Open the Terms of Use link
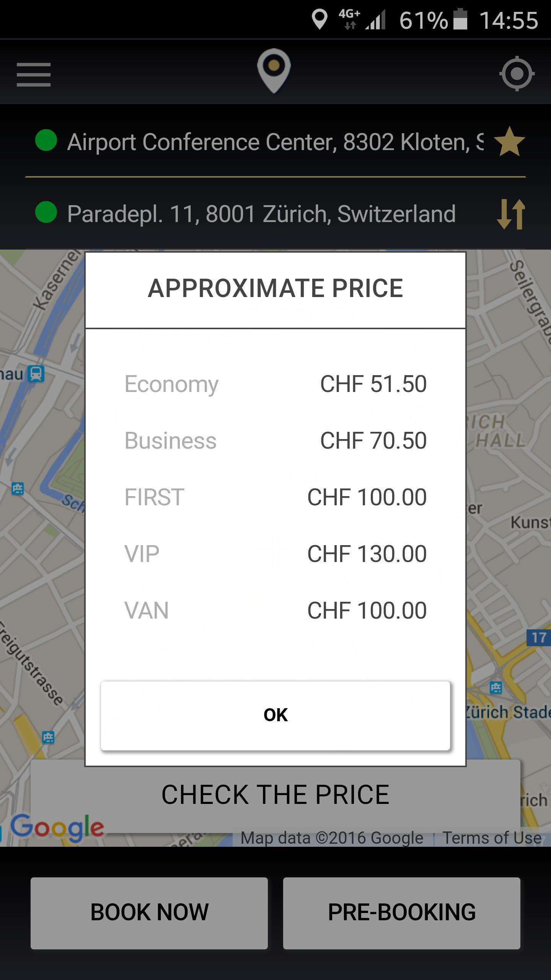This screenshot has height=980, width=551. pyautogui.click(x=492, y=838)
